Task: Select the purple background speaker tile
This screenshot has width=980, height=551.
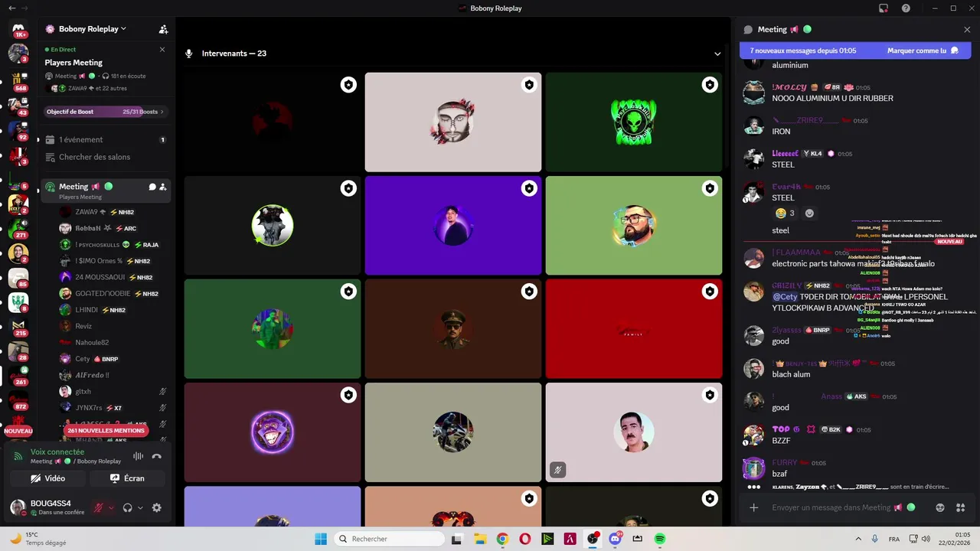Action: coord(453,226)
